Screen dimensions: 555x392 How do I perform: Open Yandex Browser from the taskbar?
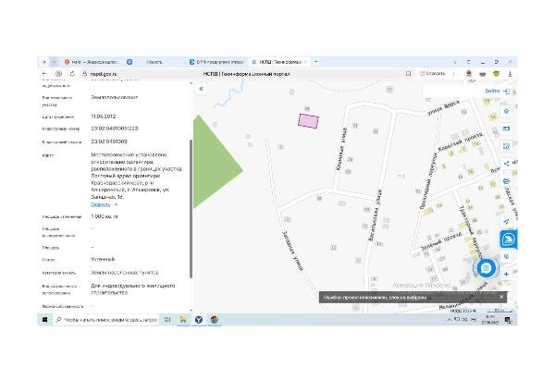coord(199,320)
